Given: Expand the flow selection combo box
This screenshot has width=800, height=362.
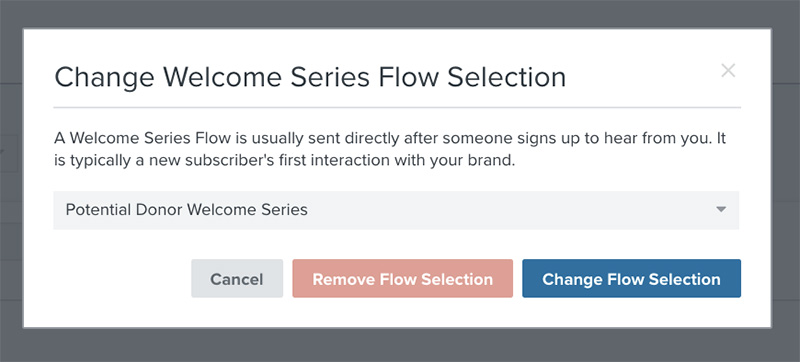Looking at the screenshot, I should (396, 210).
